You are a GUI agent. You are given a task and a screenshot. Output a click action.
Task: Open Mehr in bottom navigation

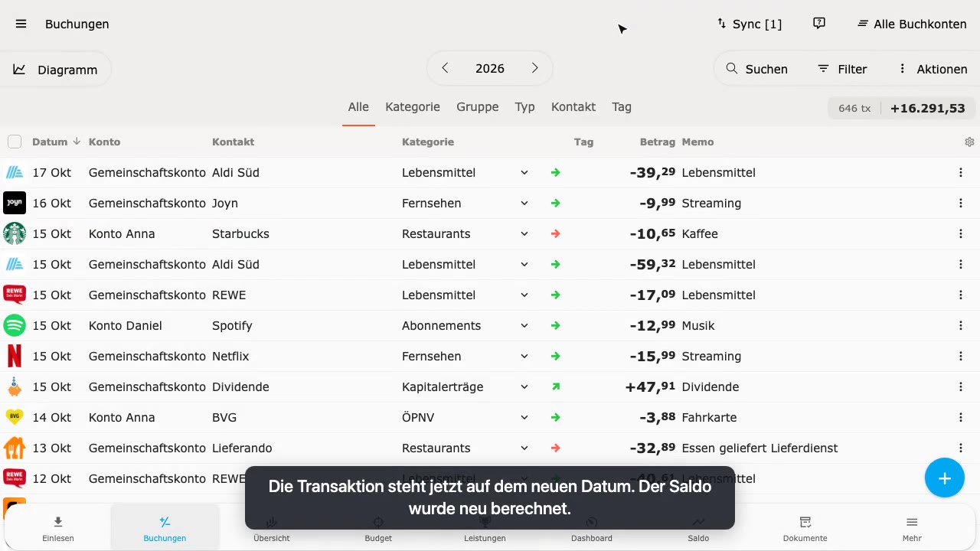point(912,528)
